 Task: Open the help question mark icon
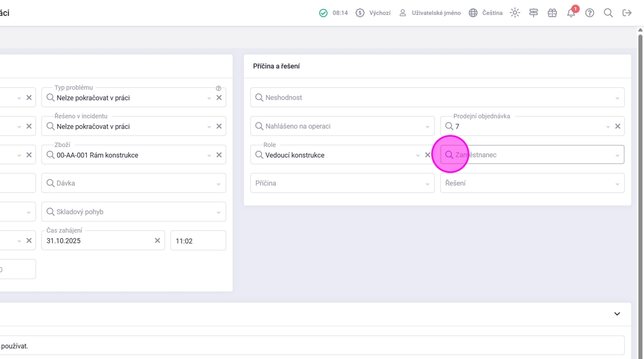(589, 13)
